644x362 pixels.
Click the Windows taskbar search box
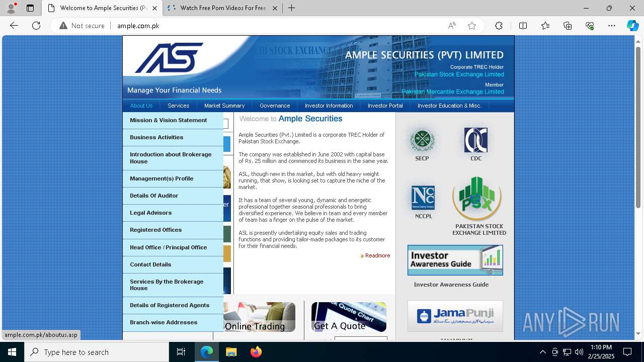click(97, 352)
